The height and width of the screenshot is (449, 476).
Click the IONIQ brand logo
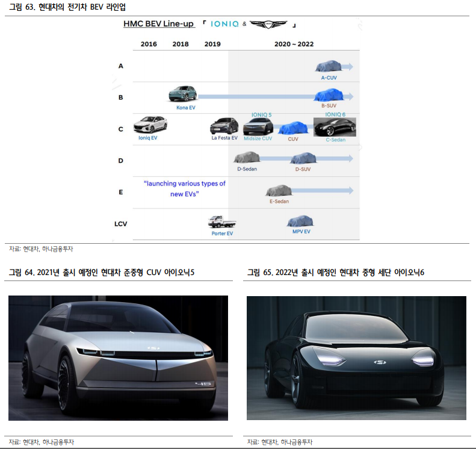click(x=224, y=24)
